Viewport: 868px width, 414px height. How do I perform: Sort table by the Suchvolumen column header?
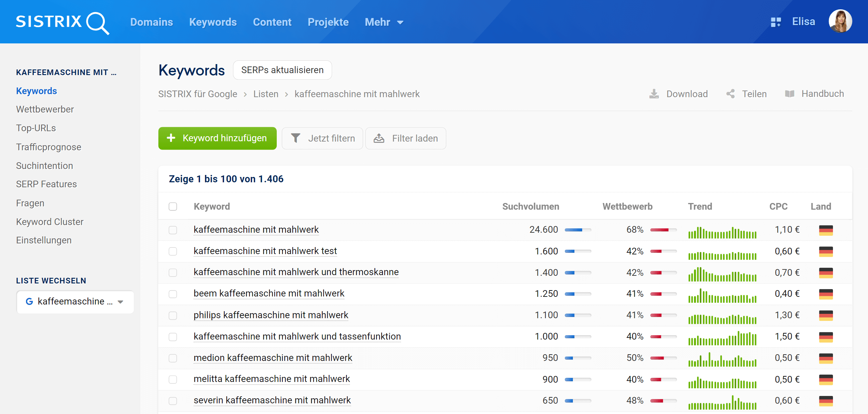[x=530, y=206]
